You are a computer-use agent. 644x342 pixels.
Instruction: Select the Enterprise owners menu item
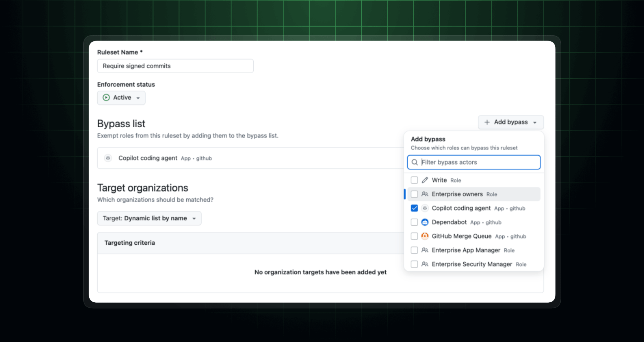[x=457, y=194]
